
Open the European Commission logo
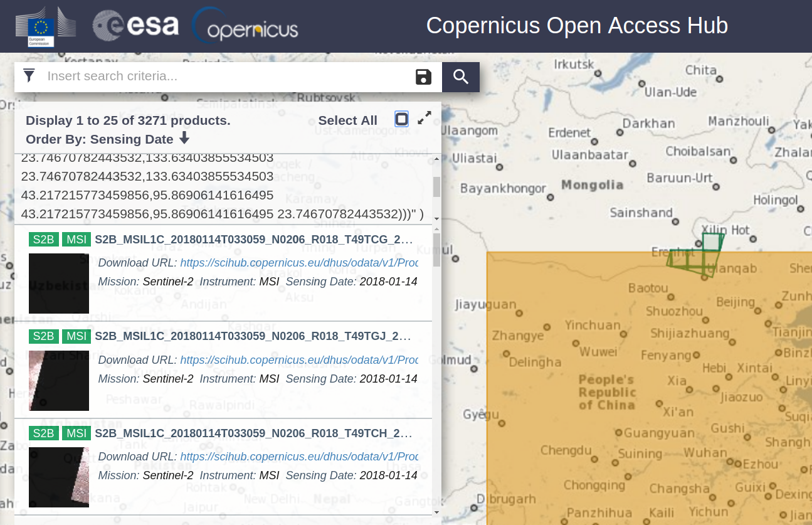point(45,26)
